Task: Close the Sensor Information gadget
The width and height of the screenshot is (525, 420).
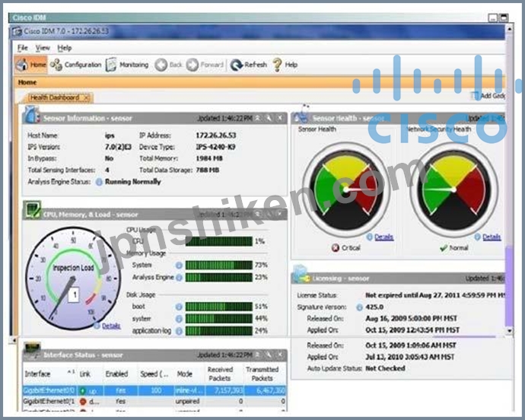Action: [279, 118]
